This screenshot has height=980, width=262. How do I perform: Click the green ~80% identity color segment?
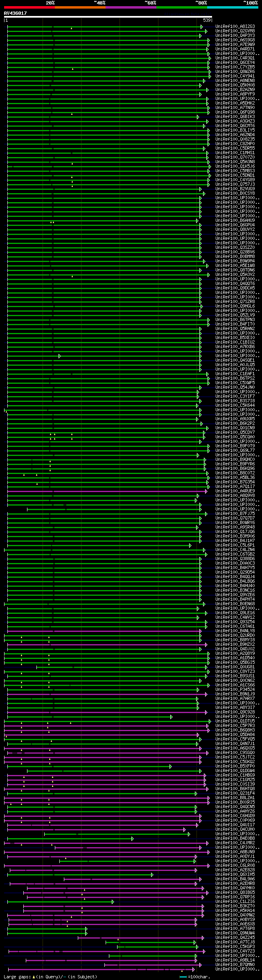pyautogui.click(x=182, y=7)
